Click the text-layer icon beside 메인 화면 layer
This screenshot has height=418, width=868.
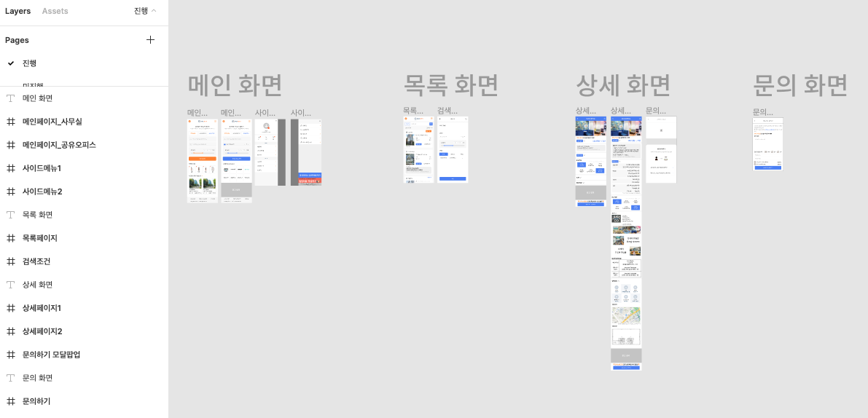pyautogui.click(x=10, y=98)
